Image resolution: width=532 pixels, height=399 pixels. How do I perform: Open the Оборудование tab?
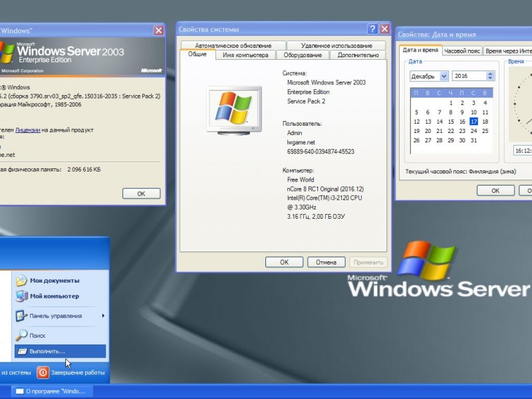tap(303, 55)
